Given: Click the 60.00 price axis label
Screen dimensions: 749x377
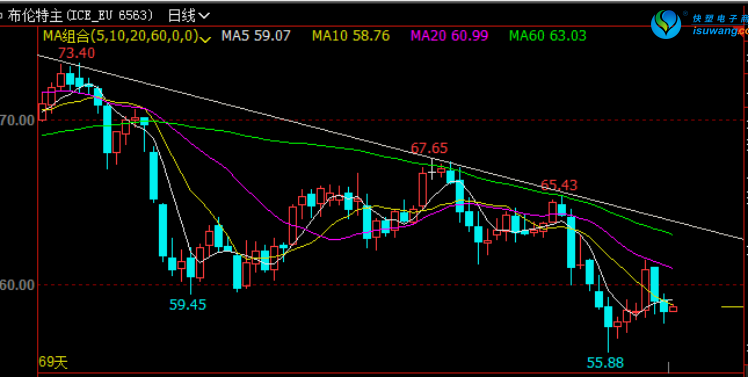Looking at the screenshot, I should (x=18, y=285).
